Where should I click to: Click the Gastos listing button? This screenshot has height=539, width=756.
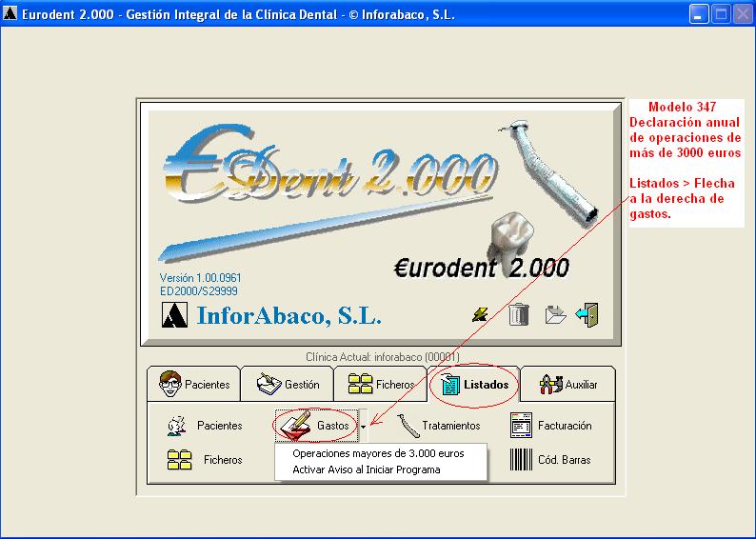pyautogui.click(x=317, y=426)
